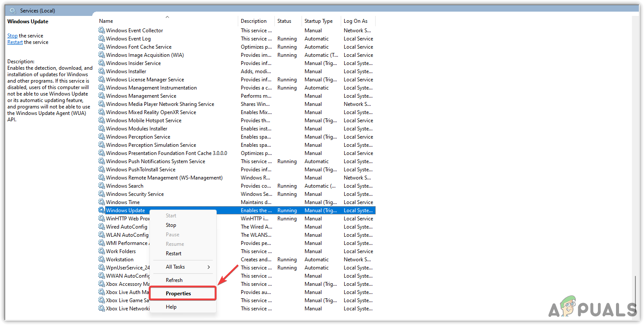This screenshot has height=325, width=644.
Task: Click the Windows Image Acquisition (WIA) icon
Action: [x=102, y=55]
